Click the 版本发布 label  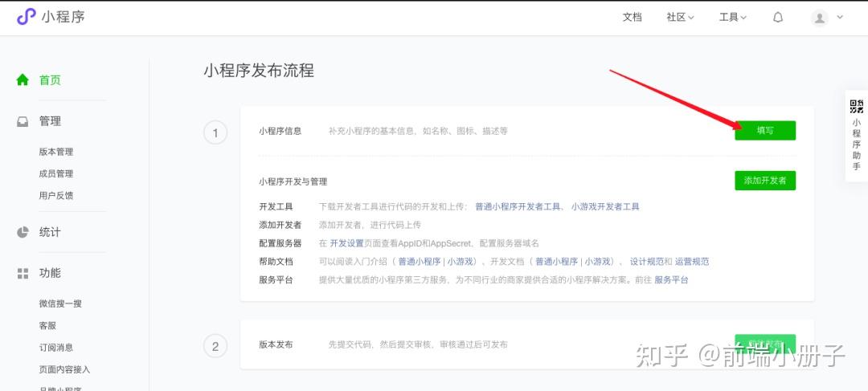coord(276,344)
